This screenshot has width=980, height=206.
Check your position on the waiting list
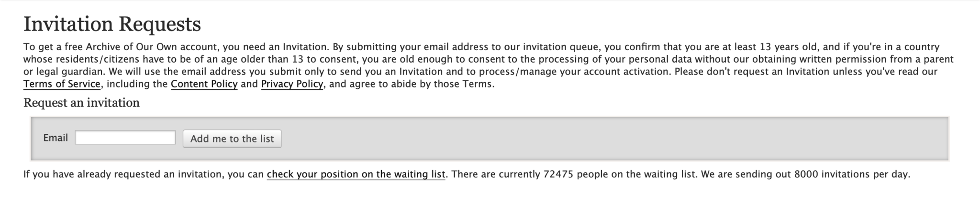point(356,174)
